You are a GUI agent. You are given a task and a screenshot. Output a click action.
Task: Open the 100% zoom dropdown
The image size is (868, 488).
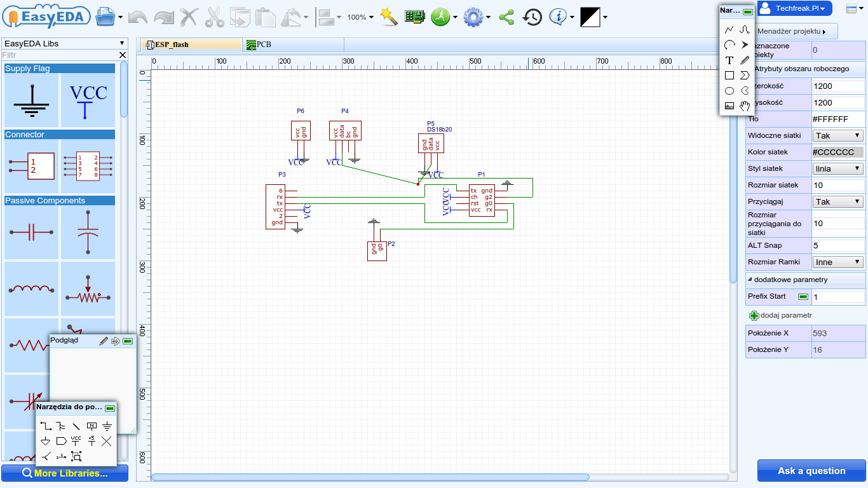coord(360,17)
